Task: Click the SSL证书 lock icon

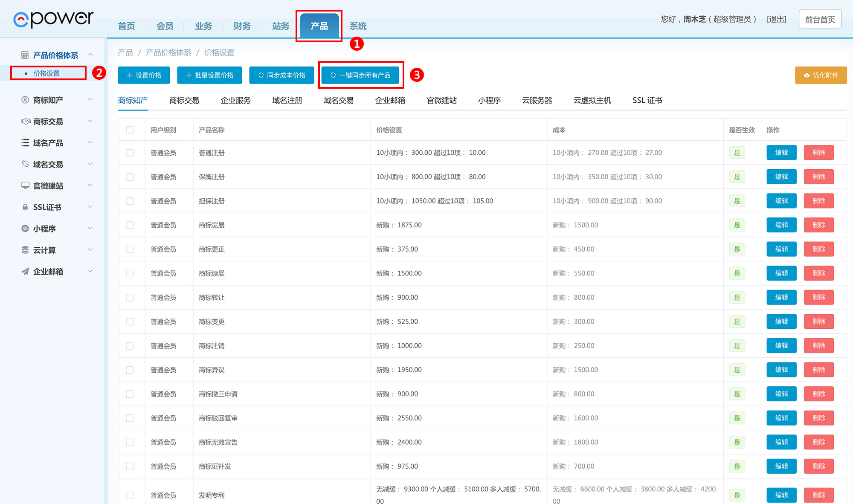Action: 25,207
